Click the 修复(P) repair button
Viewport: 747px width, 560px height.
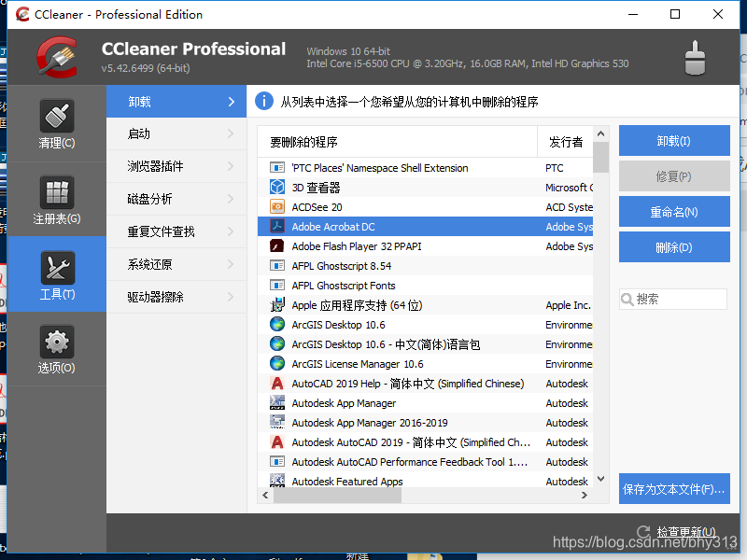coord(674,176)
